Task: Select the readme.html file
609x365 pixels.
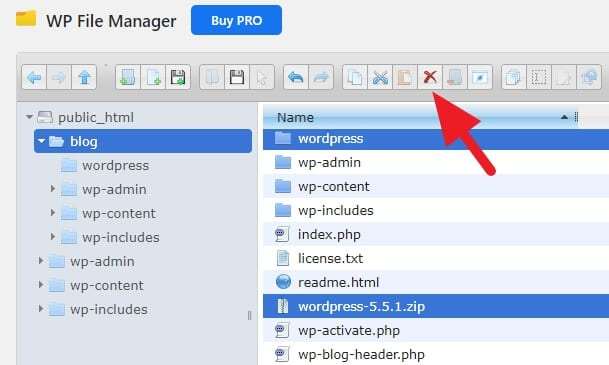Action: pos(436,282)
